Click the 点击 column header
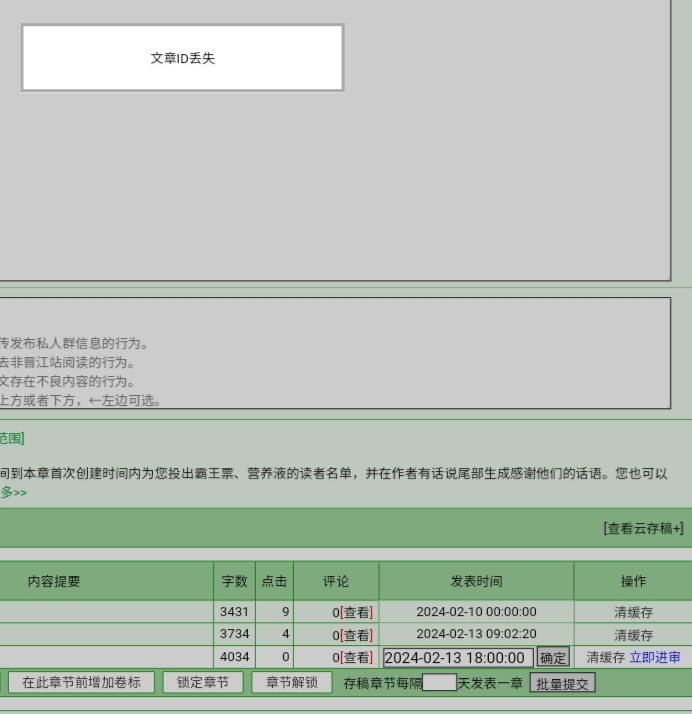 (x=275, y=581)
